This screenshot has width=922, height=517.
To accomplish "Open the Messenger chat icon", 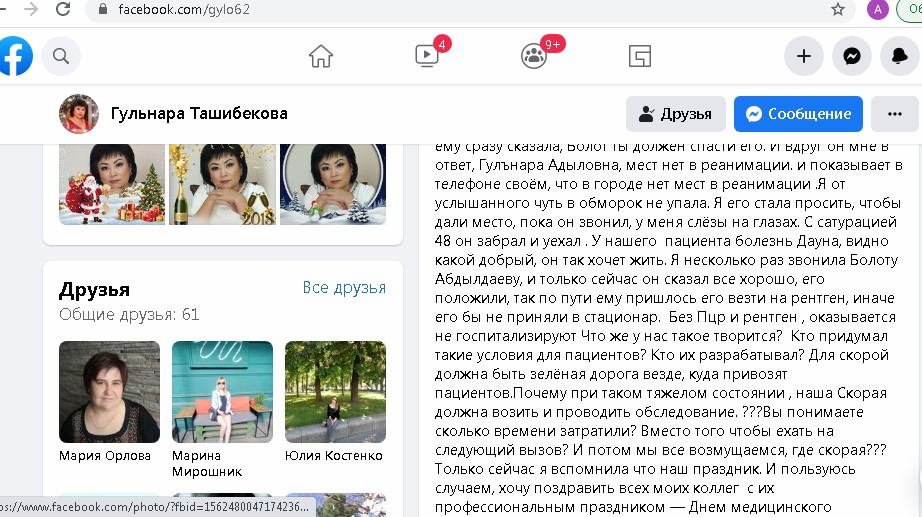I will (852, 56).
